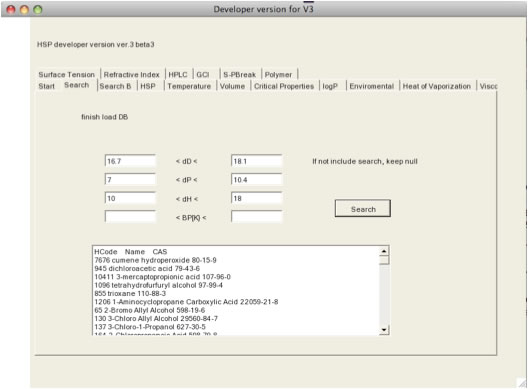Click the results list scroll up arrow
The width and height of the screenshot is (528, 389).
(x=384, y=251)
